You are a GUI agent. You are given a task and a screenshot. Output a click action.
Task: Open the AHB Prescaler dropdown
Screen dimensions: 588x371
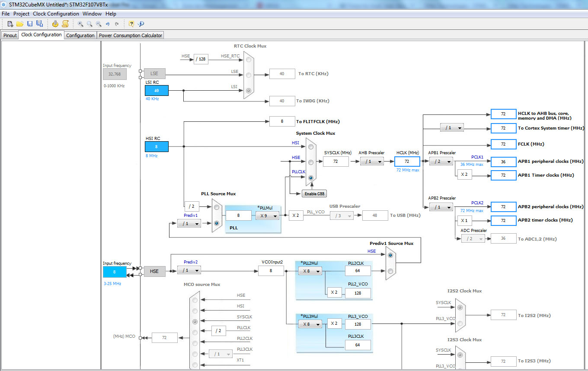coord(372,161)
